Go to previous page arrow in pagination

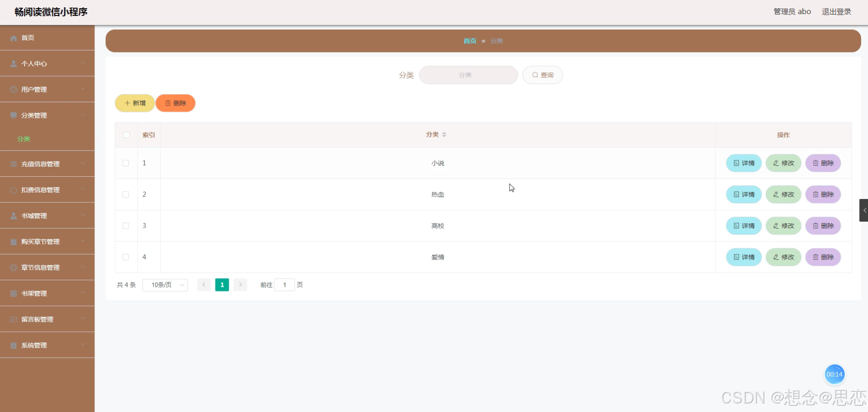pyautogui.click(x=204, y=285)
